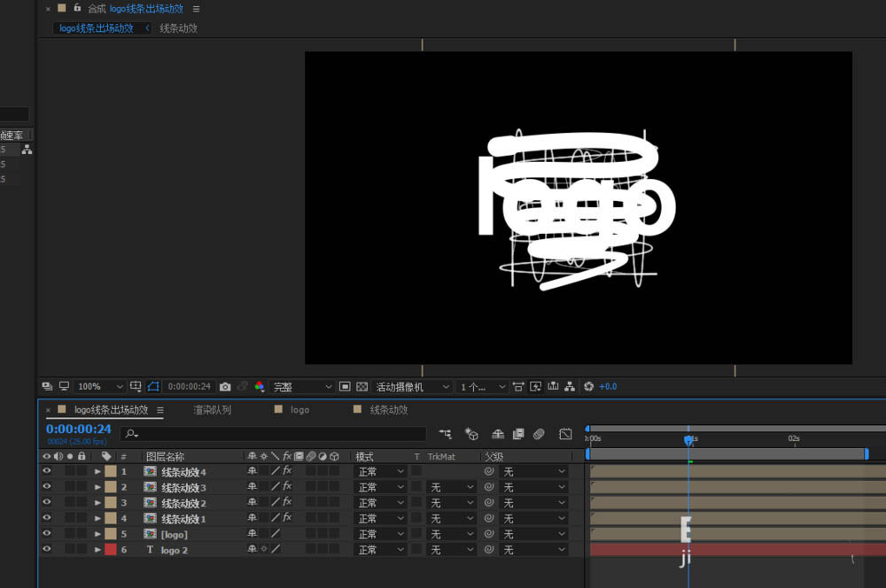
Task: Switch to the 渲染队列 tab
Action: tap(212, 410)
